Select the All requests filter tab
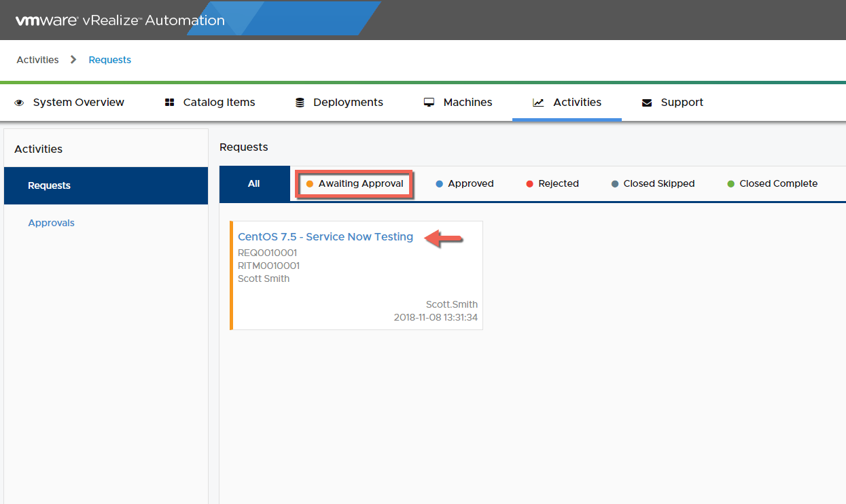The height and width of the screenshot is (504, 846). coord(254,183)
